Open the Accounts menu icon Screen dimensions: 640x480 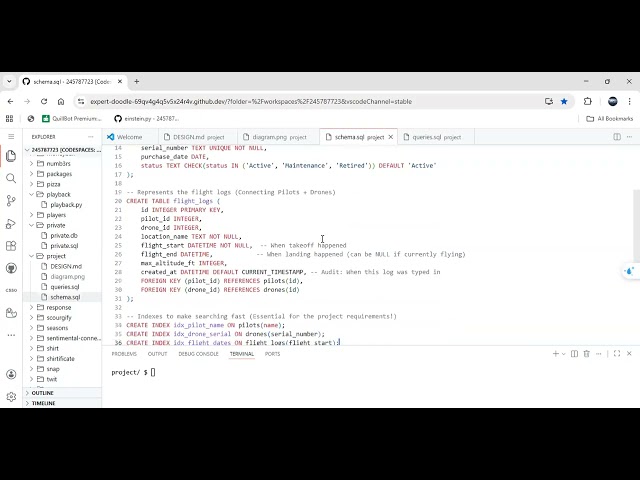11,374
